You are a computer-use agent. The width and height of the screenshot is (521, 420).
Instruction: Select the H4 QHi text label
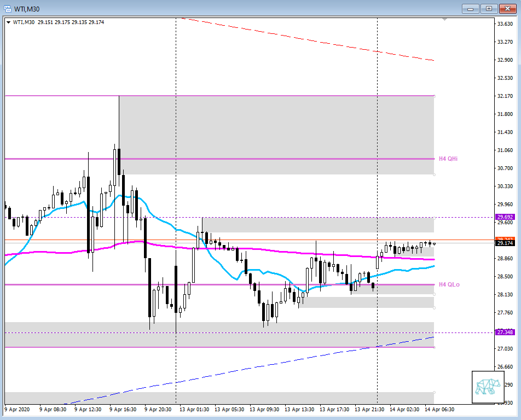point(449,159)
